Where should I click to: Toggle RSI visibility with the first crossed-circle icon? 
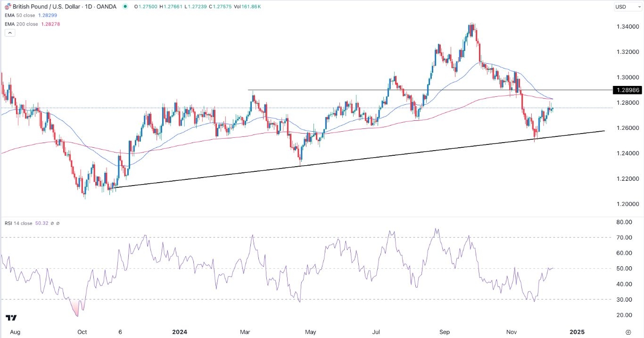coord(52,223)
